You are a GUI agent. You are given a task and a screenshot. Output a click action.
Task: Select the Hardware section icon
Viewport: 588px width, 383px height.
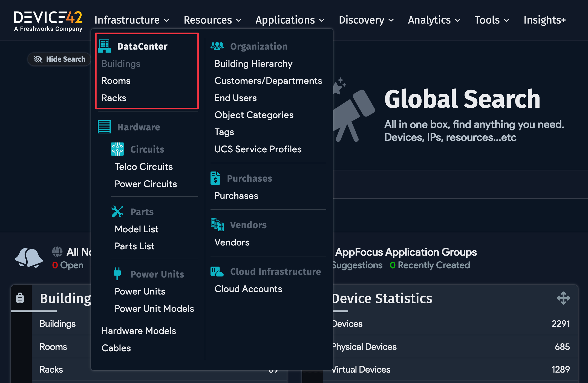click(x=104, y=127)
